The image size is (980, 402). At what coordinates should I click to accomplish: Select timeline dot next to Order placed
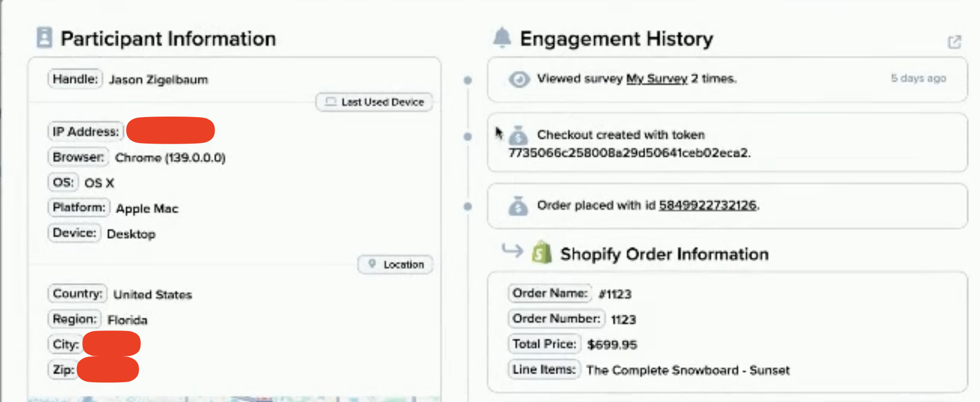[x=467, y=207]
